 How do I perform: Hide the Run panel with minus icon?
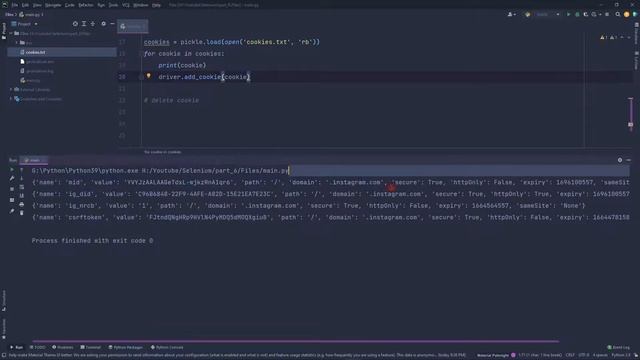point(629,160)
